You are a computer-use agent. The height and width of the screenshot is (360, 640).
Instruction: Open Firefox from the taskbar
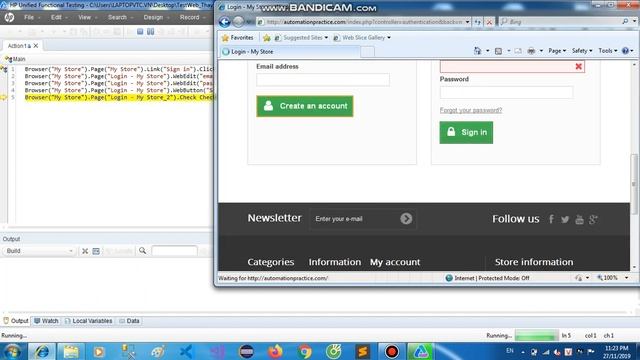coord(276,351)
